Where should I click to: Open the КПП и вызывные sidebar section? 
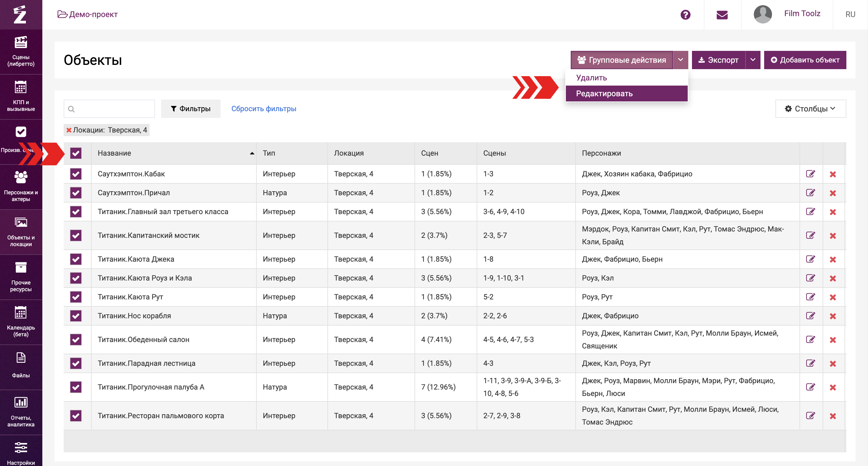21,97
